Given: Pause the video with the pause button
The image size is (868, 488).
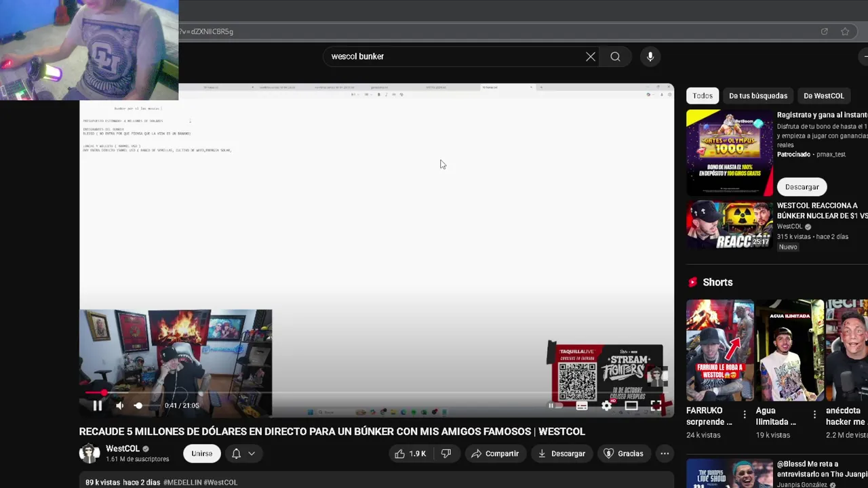Looking at the screenshot, I should pyautogui.click(x=97, y=405).
